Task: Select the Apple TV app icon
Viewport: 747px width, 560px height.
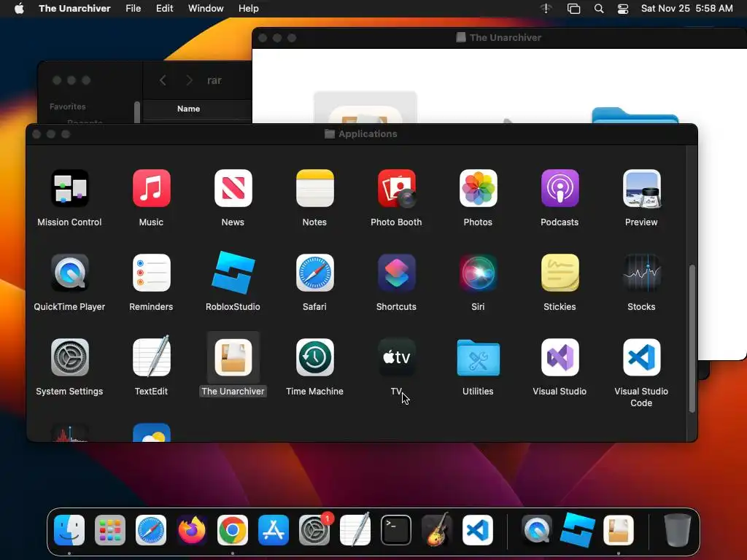Action: click(x=396, y=357)
